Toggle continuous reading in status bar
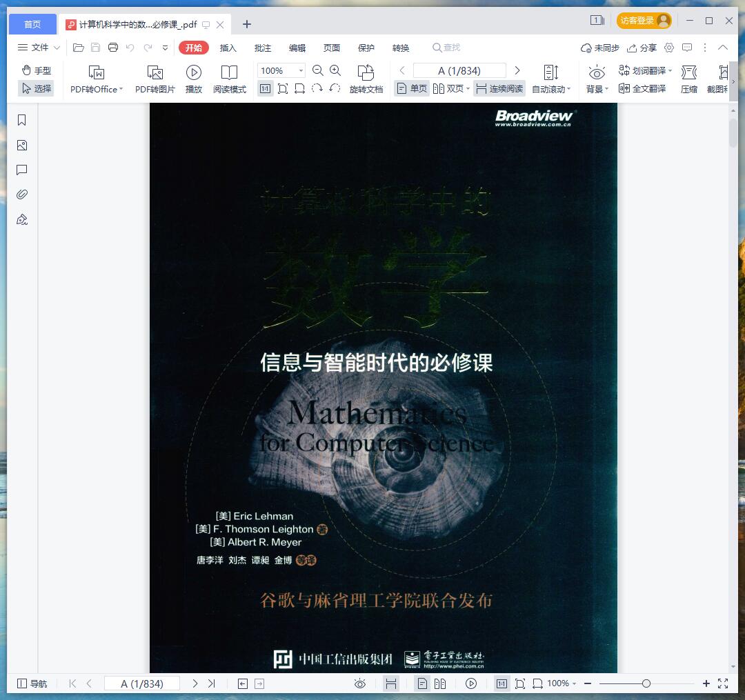The width and height of the screenshot is (745, 700). (x=391, y=683)
